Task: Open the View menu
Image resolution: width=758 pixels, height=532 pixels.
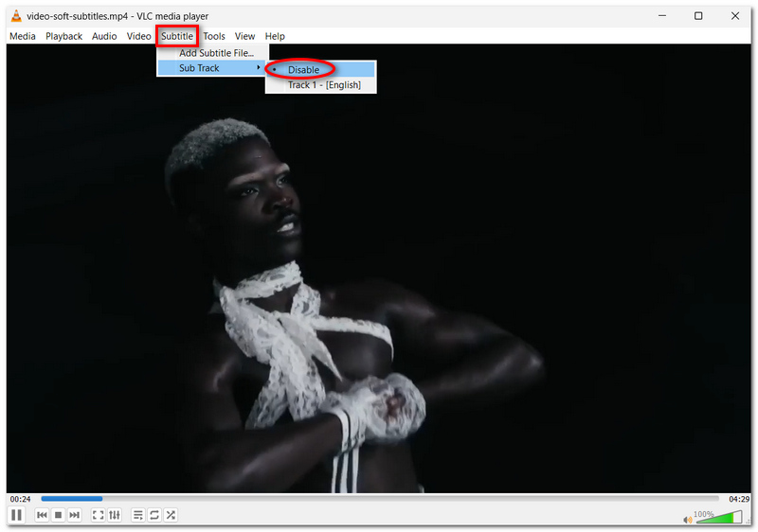Action: (x=244, y=36)
